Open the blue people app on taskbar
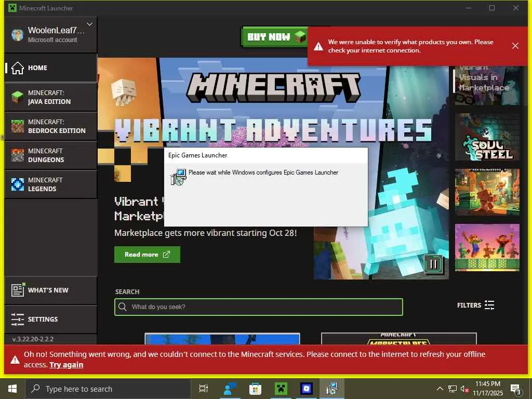532x399 pixels. (x=230, y=389)
